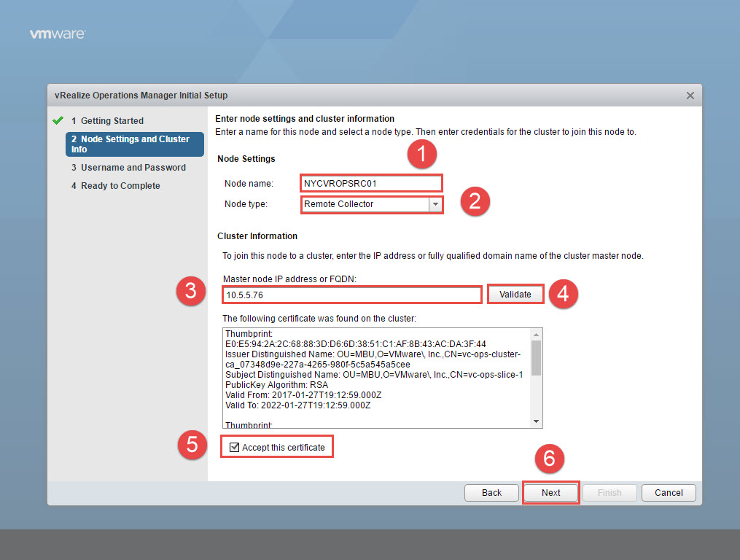740x560 pixels.
Task: Focus the Node name input field
Action: (371, 183)
